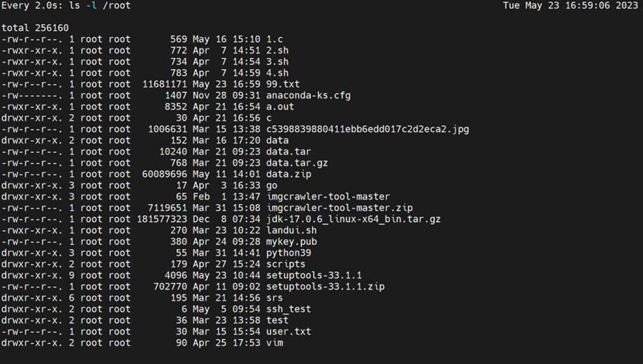Select the data.zip entry

289,175
